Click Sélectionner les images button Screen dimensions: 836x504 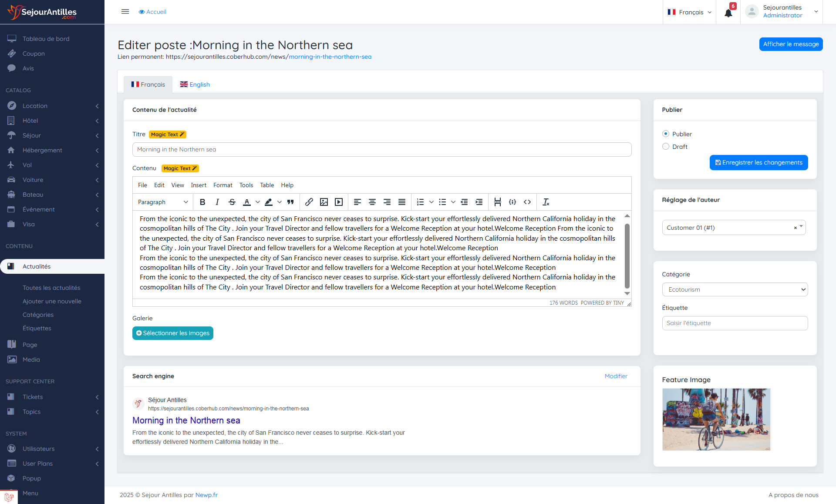(x=173, y=333)
